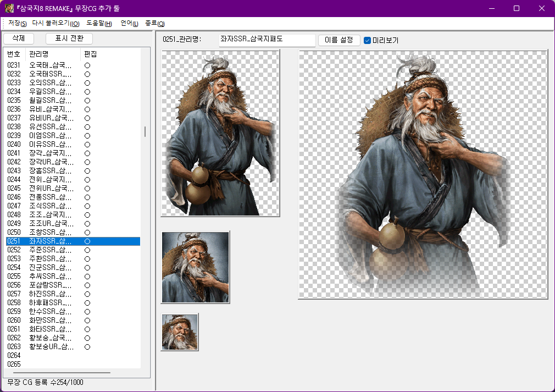Image resolution: width=555 pixels, height=392 pixels.
Task: Select list row 0234 우길SSR
Action: 73,92
